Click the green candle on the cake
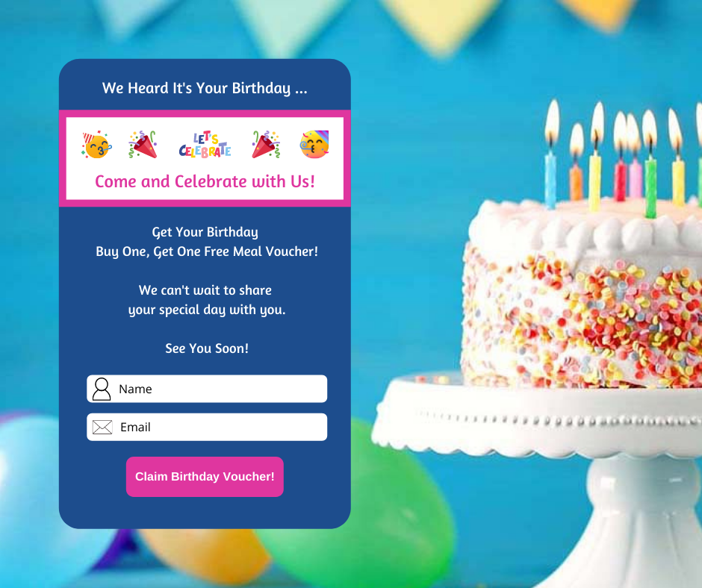Image resolution: width=702 pixels, height=588 pixels. [x=650, y=188]
